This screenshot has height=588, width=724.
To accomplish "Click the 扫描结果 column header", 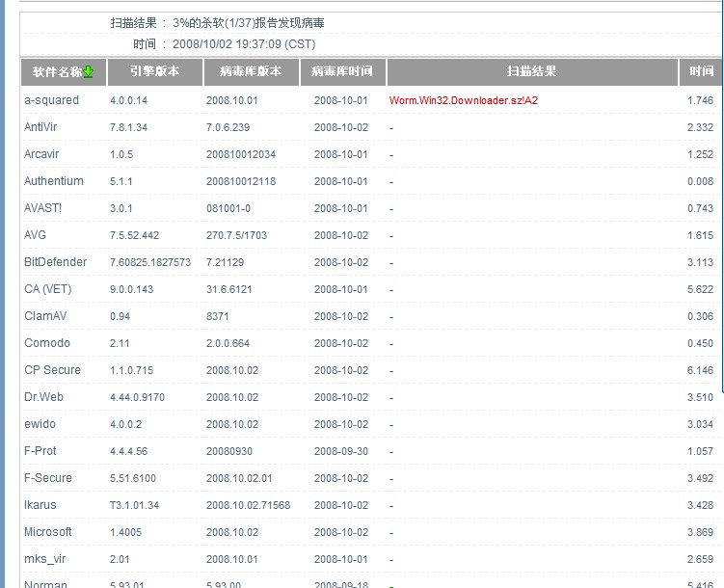I will [x=532, y=71].
